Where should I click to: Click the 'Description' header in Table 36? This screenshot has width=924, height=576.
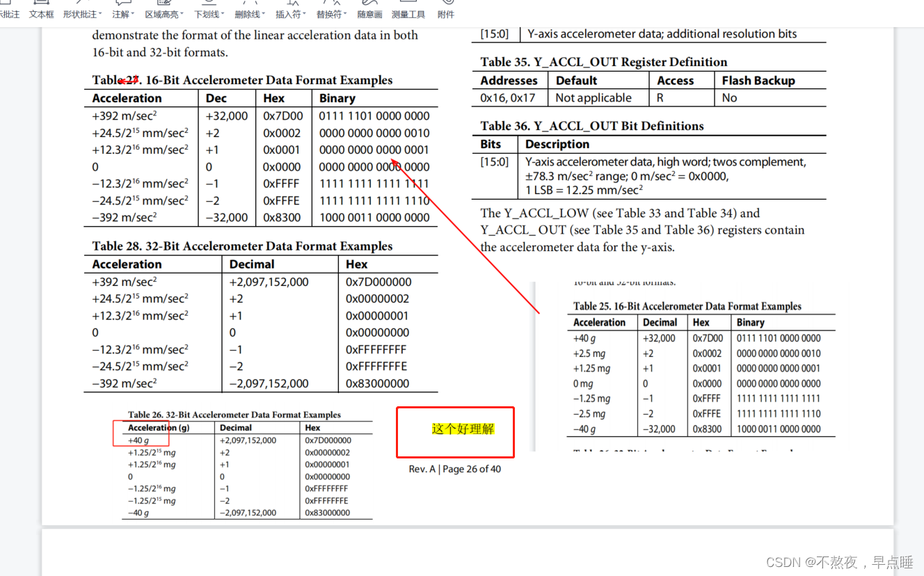pyautogui.click(x=557, y=144)
